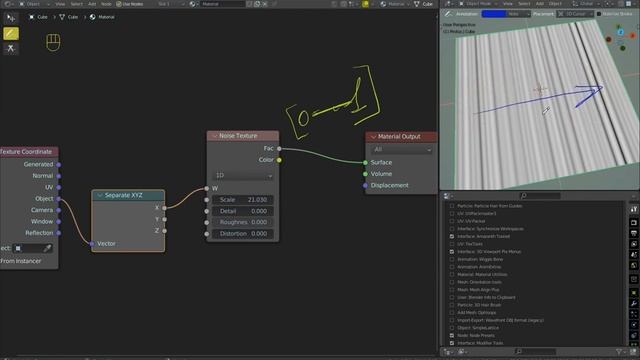Screen dimensions: 640x360
Task: Click the blue annotation color swatch
Action: click(493, 14)
